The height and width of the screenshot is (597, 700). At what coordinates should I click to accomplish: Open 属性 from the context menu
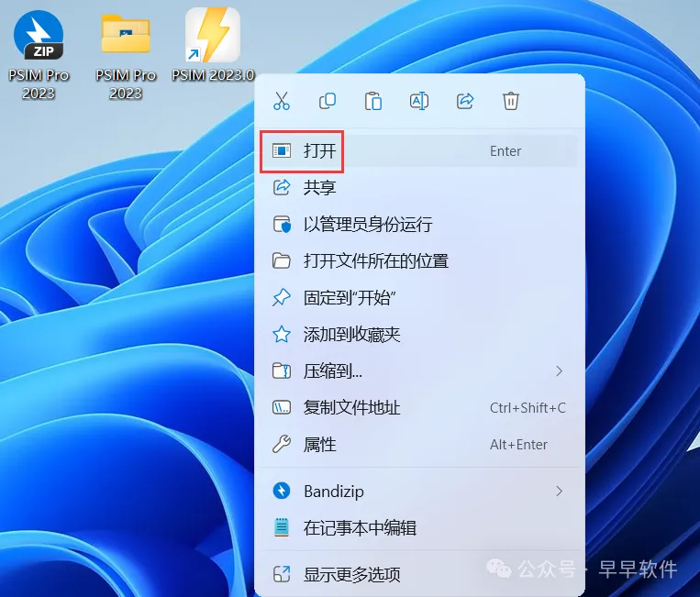tap(418, 445)
